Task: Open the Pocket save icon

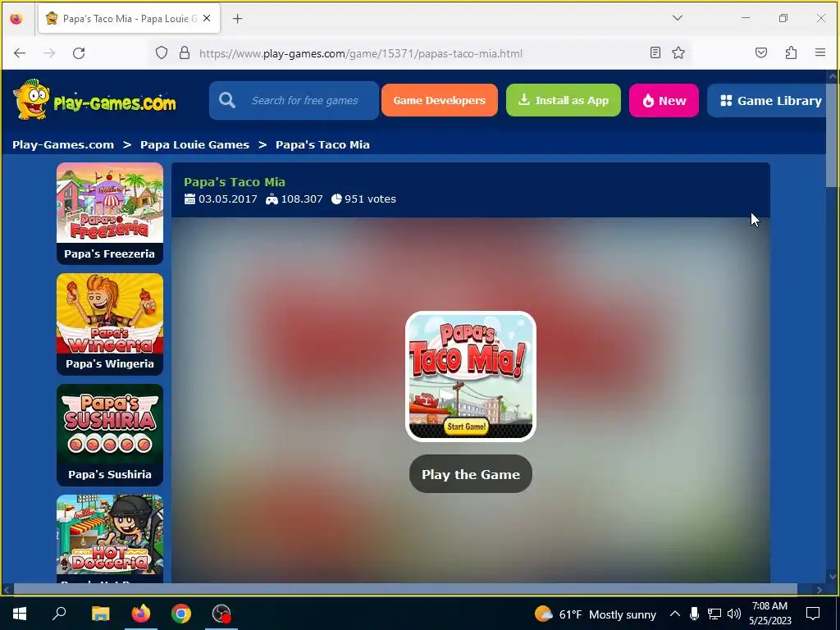Action: pos(760,52)
